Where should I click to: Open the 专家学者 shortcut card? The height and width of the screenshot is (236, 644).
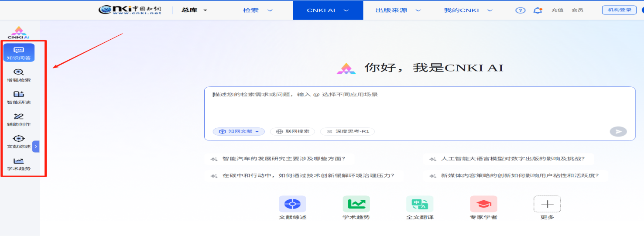pos(483,208)
